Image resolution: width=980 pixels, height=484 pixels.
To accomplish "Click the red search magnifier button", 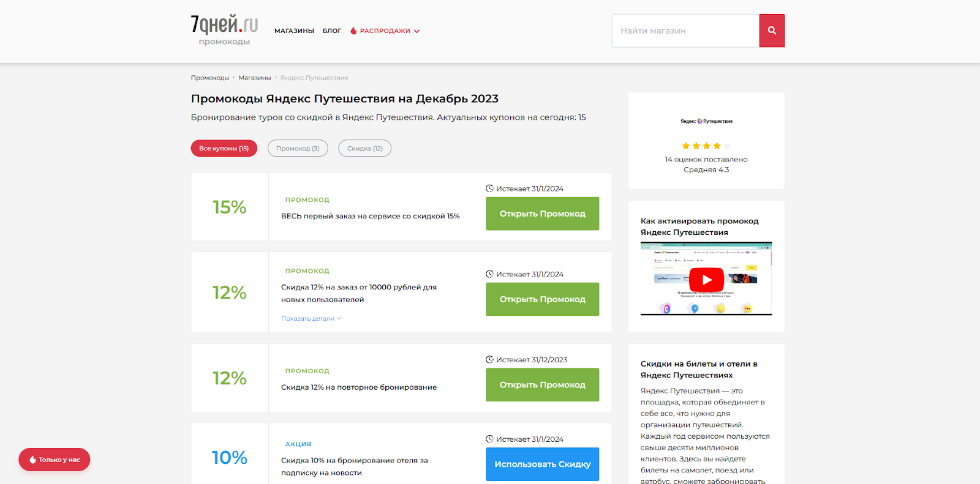I will point(772,31).
